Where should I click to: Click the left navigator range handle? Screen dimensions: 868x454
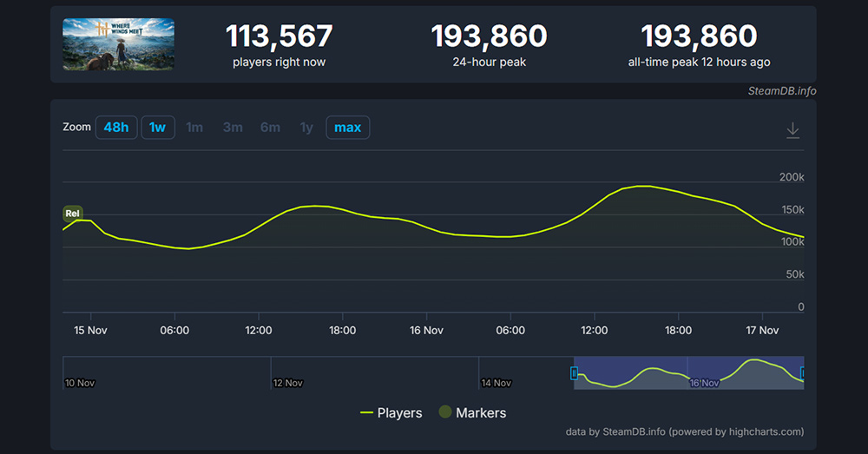click(574, 373)
